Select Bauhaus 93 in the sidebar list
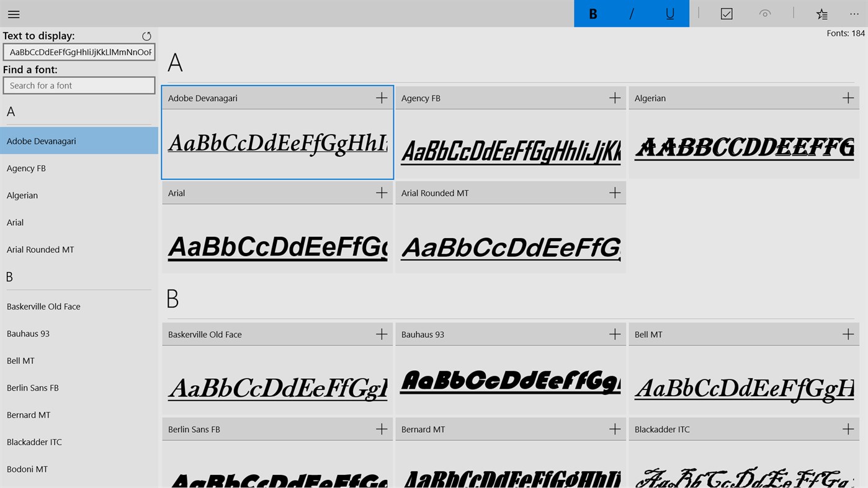 [79, 334]
